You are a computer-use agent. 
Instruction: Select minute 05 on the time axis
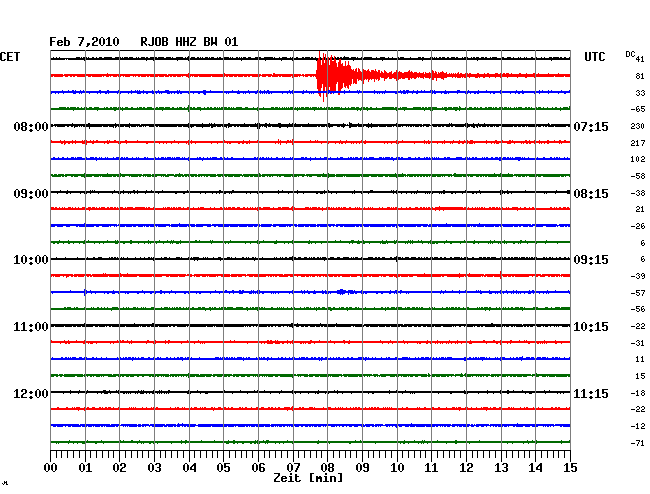(223, 467)
